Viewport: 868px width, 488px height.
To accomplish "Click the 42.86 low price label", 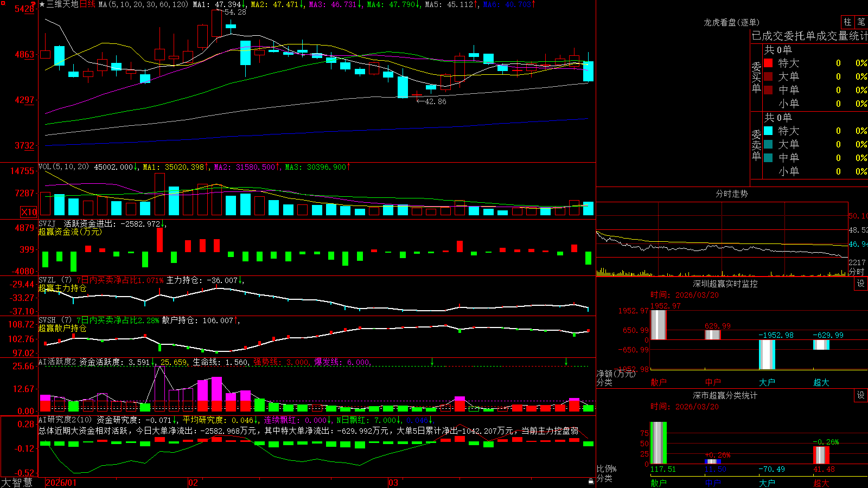I will (x=436, y=101).
